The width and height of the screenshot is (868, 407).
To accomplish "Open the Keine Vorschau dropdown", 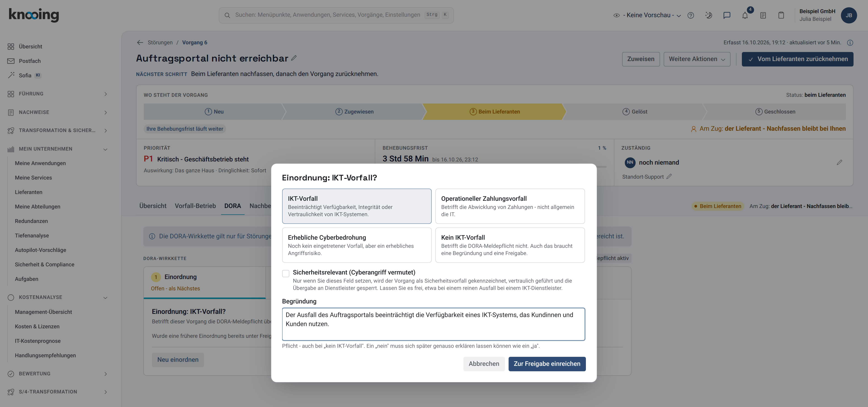I will [647, 15].
